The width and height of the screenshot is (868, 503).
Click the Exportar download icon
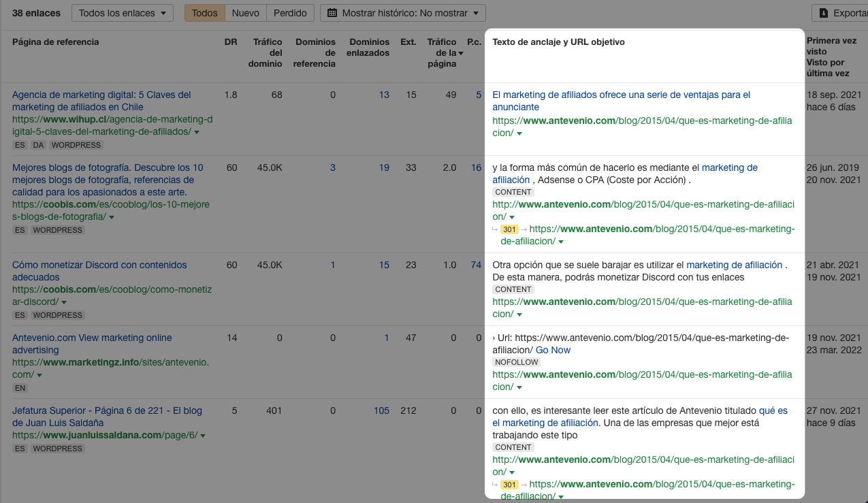[824, 13]
